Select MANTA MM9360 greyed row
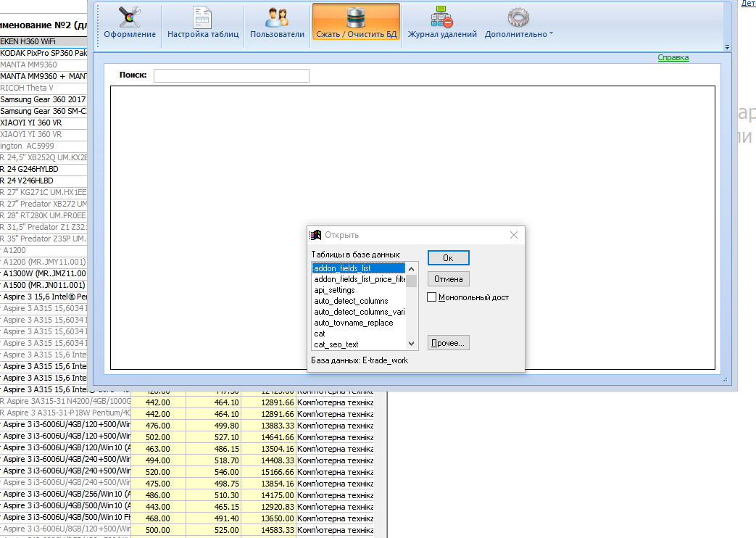This screenshot has width=756, height=538. coord(43,65)
